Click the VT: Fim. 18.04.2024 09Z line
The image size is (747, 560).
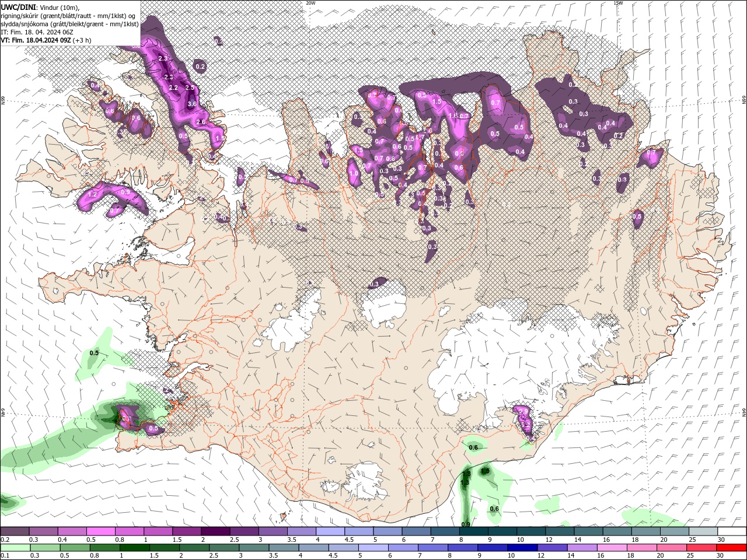coord(46,40)
